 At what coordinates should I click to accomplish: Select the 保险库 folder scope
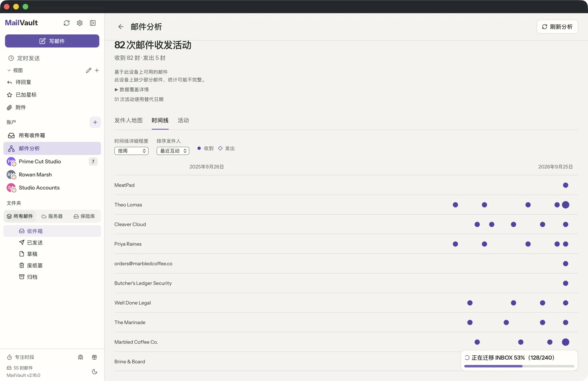(x=84, y=216)
